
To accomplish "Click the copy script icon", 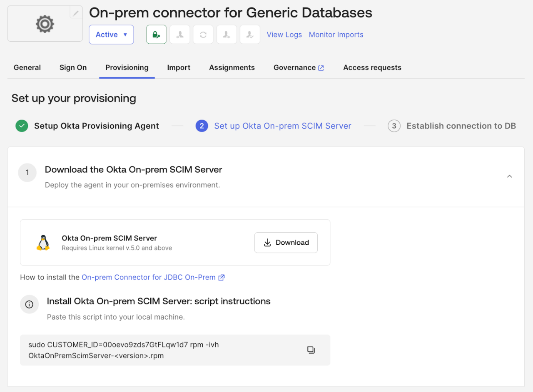I will 311,350.
